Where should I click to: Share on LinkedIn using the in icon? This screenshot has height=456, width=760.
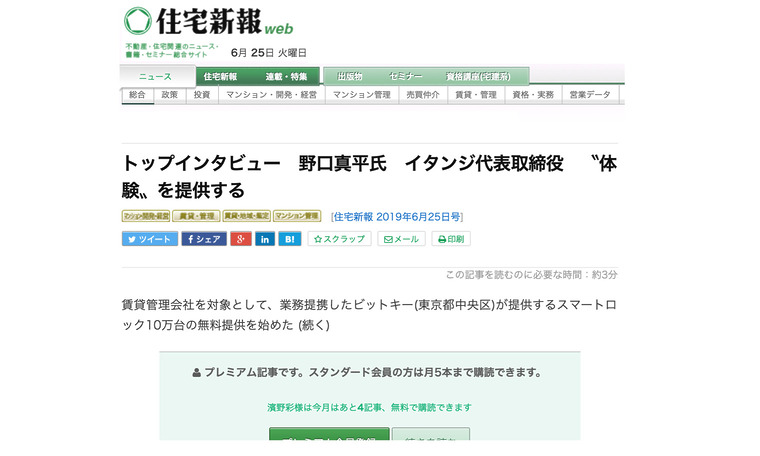(265, 239)
